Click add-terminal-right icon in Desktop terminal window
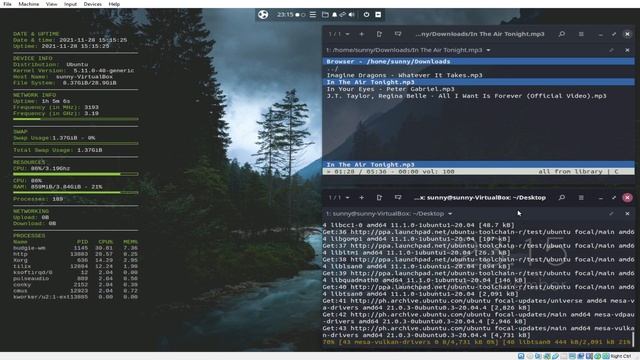This screenshot has width=640, height=360. pos(379,198)
